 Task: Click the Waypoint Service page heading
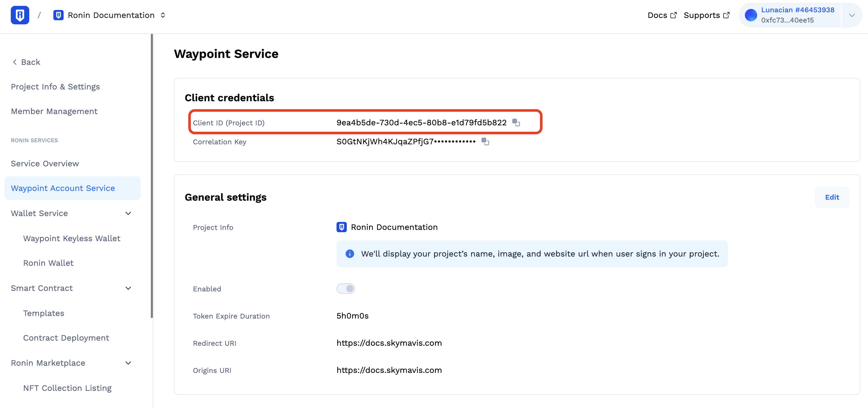(x=226, y=54)
